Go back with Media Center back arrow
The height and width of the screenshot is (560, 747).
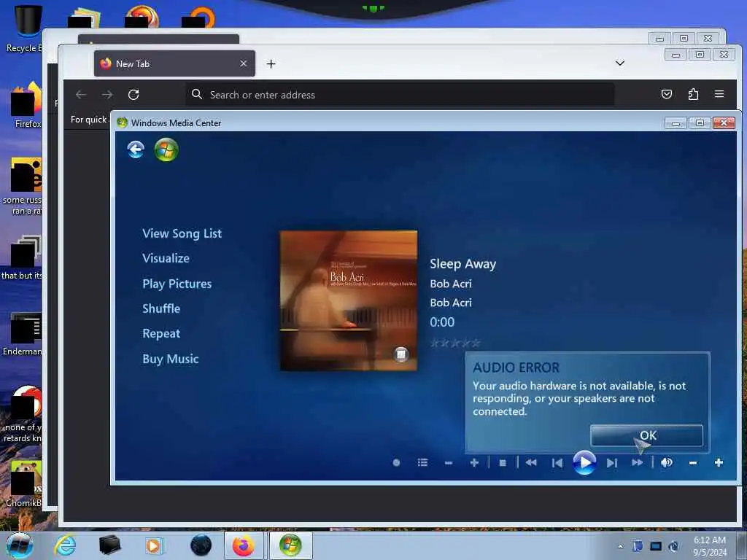(x=136, y=150)
